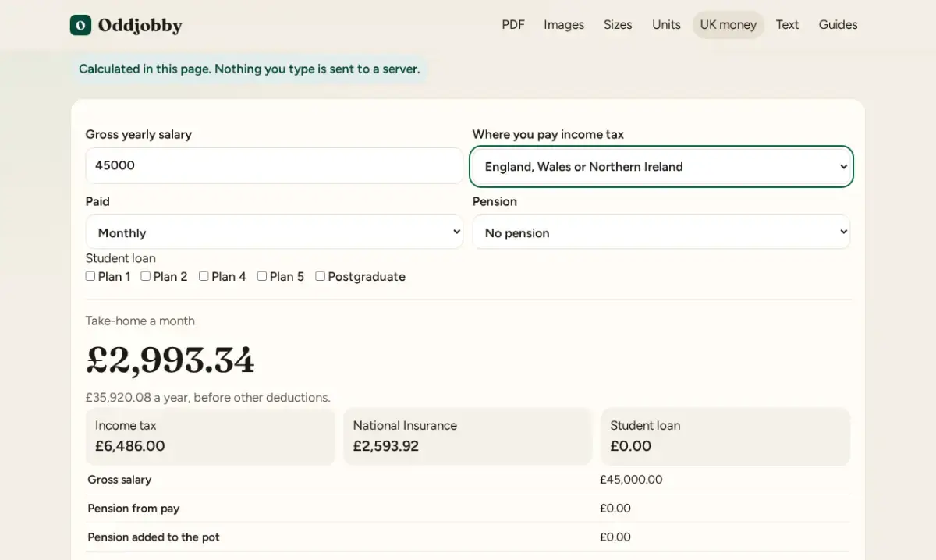The width and height of the screenshot is (936, 560).
Task: Click the Student loan section label
Action: click(x=121, y=258)
